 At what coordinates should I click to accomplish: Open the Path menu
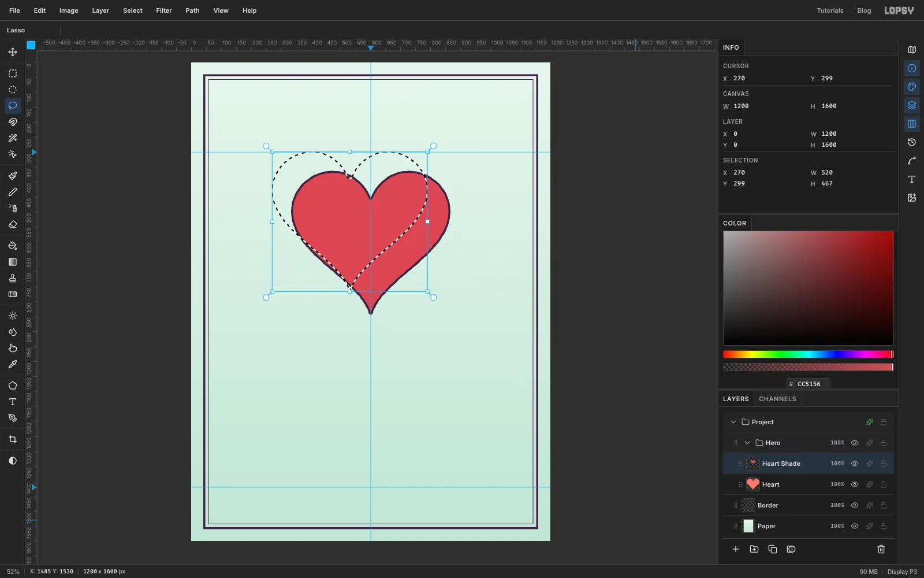pyautogui.click(x=192, y=10)
